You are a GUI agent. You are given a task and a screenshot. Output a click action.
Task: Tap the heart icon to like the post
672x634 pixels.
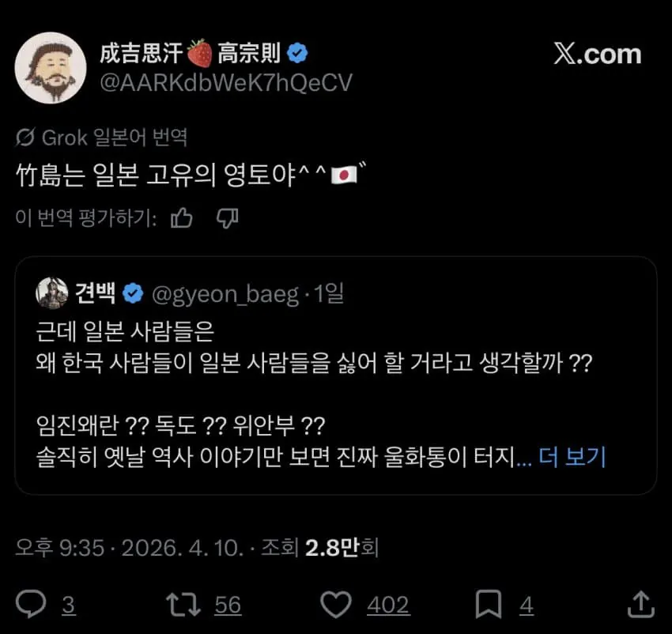(x=335, y=604)
